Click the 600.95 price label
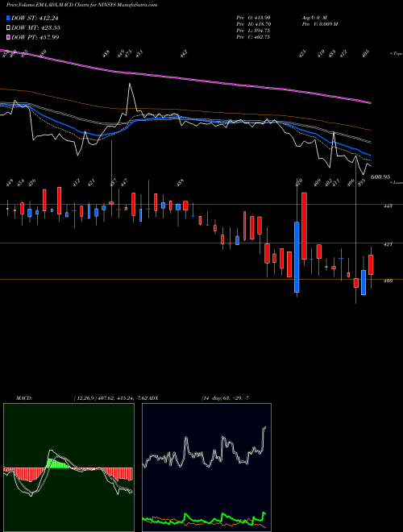This screenshot has width=403, height=532. [x=380, y=177]
